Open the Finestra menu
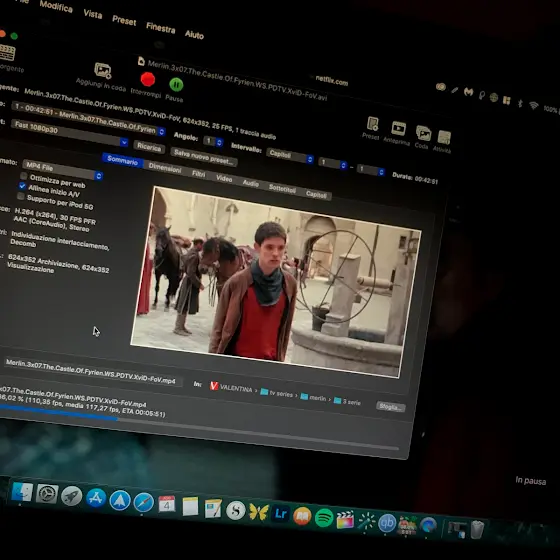 tap(161, 28)
